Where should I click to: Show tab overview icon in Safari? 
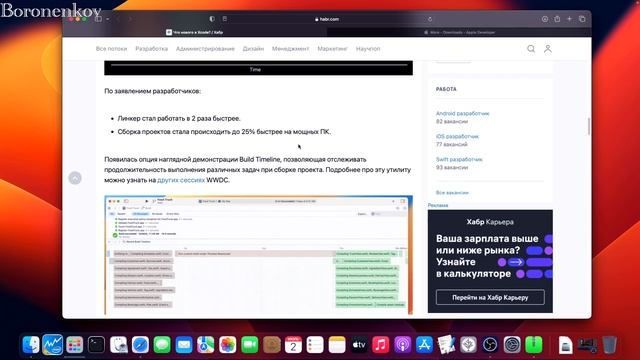click(x=582, y=19)
